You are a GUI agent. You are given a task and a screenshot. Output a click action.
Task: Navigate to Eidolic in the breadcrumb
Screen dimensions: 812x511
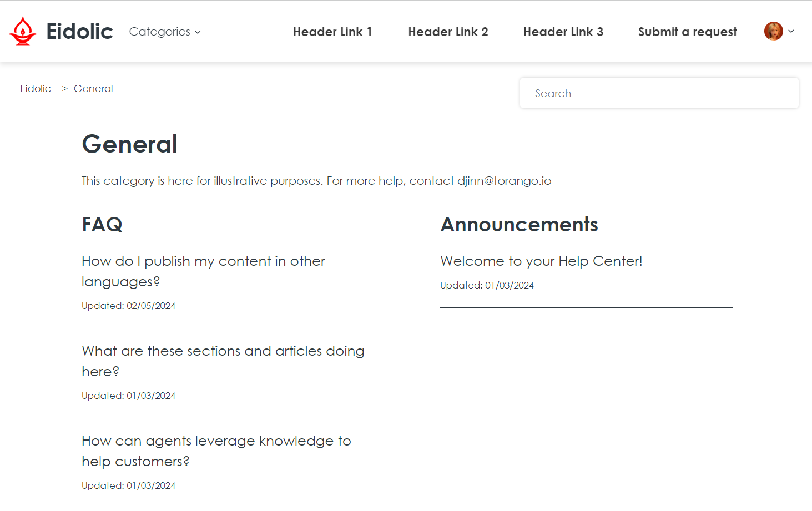36,89
